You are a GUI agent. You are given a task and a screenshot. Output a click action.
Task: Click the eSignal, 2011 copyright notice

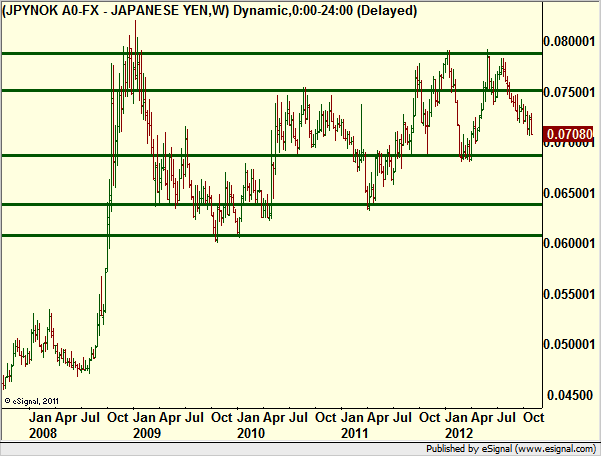point(31,401)
